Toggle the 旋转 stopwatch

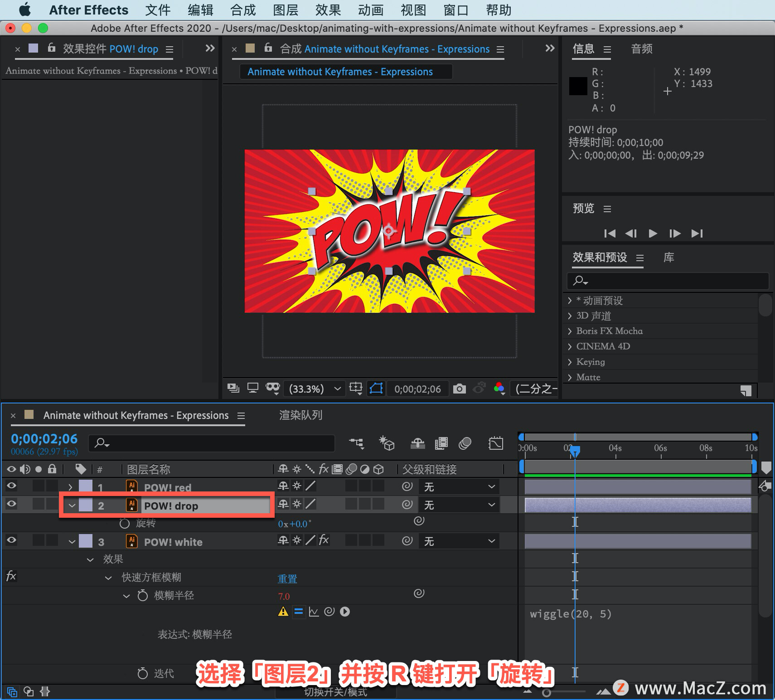point(125,523)
